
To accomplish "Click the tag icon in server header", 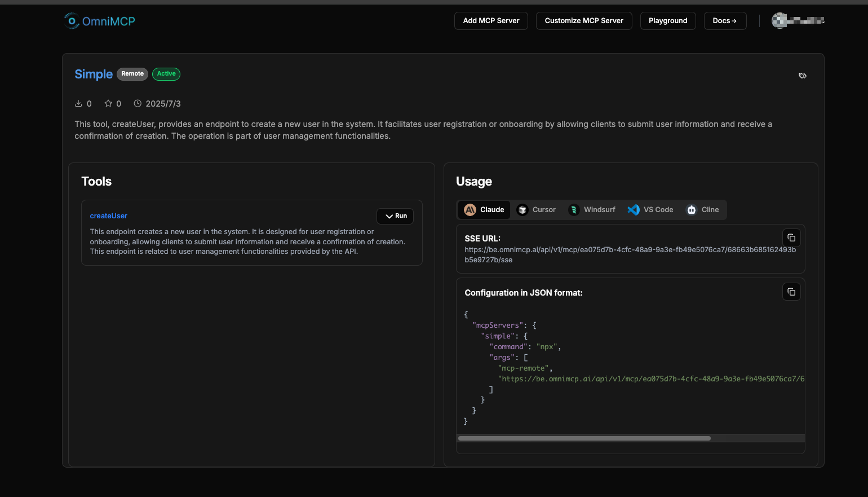I will coord(802,76).
